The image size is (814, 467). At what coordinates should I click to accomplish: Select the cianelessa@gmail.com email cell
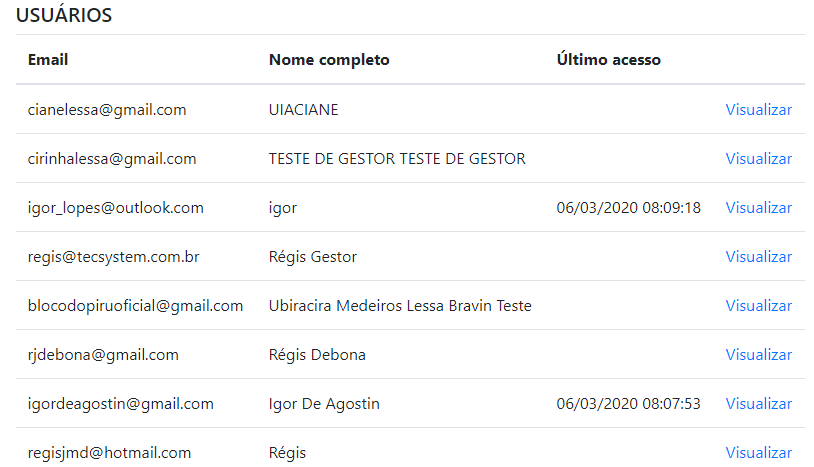(107, 110)
